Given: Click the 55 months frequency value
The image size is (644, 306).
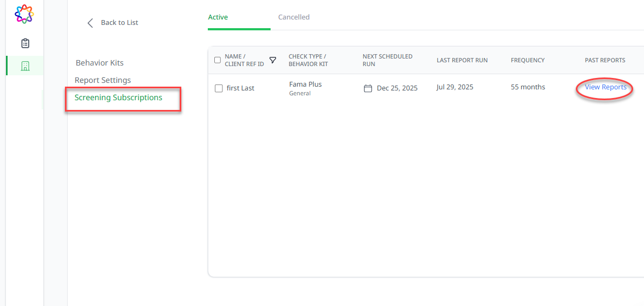Looking at the screenshot, I should (x=528, y=87).
